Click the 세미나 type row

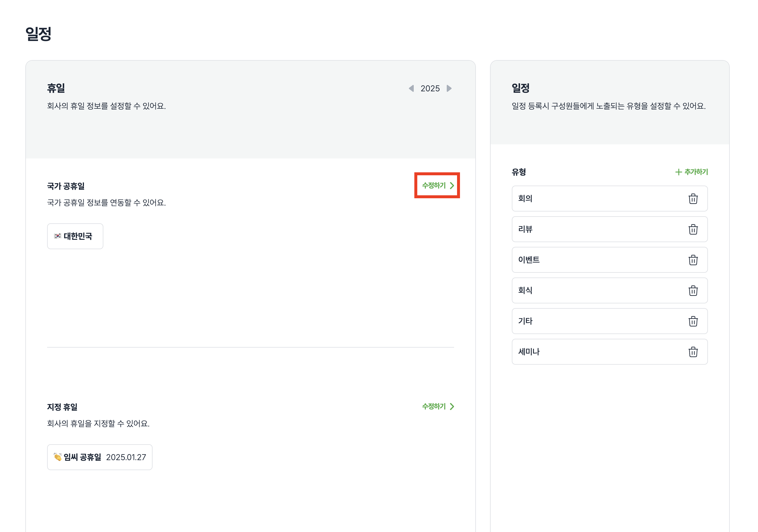coord(594,352)
